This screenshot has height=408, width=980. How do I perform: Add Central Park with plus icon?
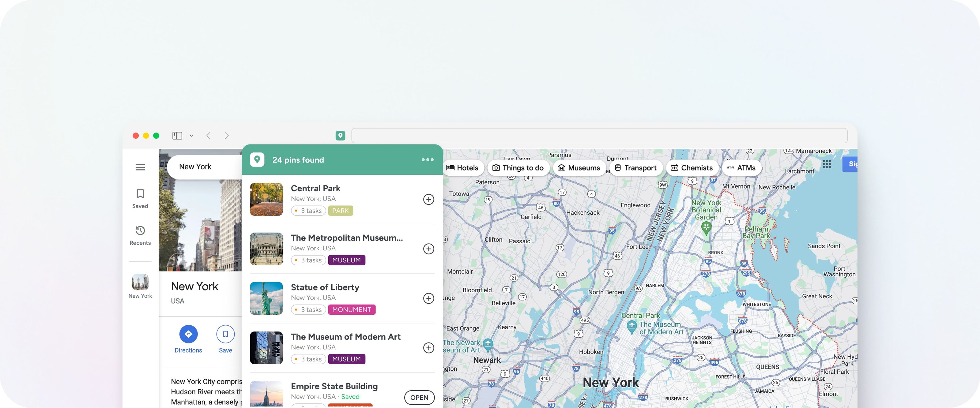(x=428, y=199)
